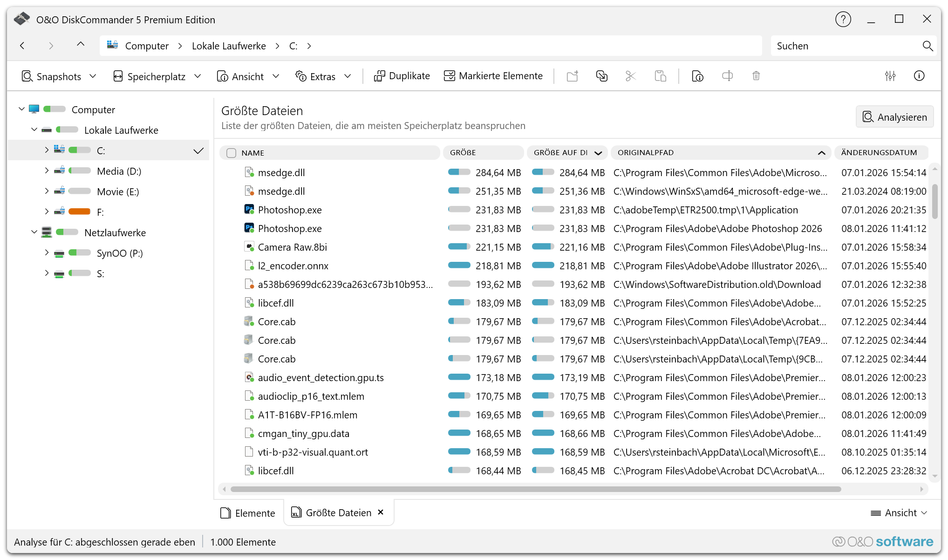Click the Duplikate toolbar icon
Screen dimensions: 948x560
point(402,76)
